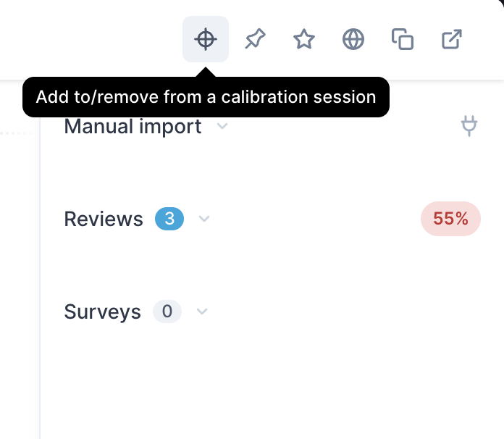This screenshot has height=439, width=504.
Task: Click the dotted line at the left edge
Action: (16, 133)
